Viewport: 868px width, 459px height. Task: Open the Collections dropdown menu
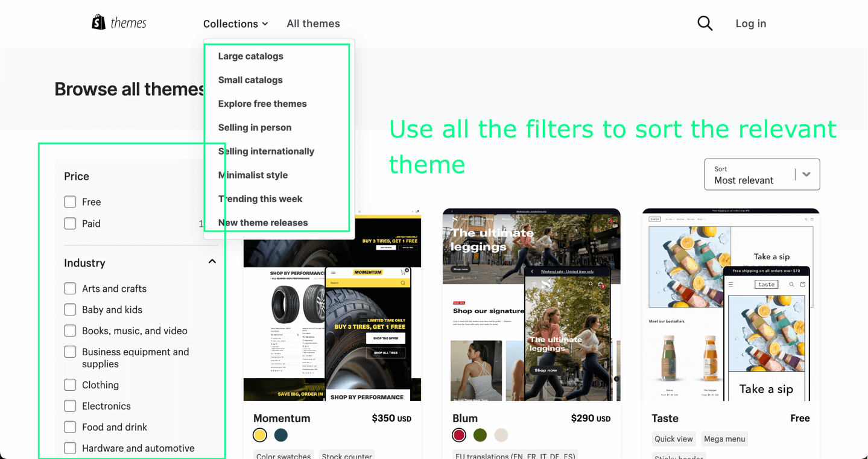point(235,24)
